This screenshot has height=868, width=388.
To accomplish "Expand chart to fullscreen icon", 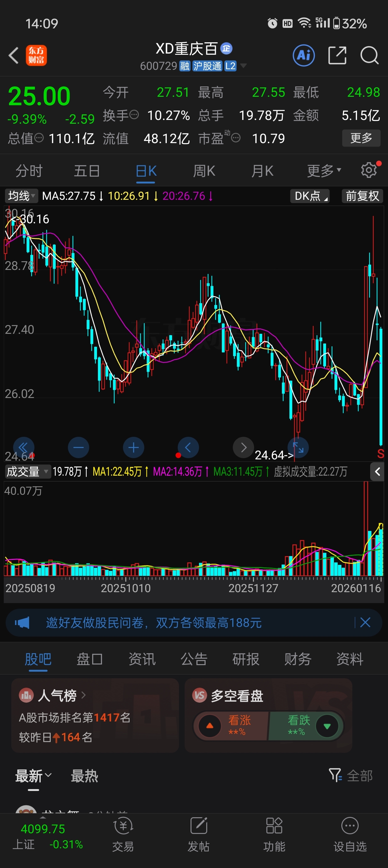I will point(298,447).
